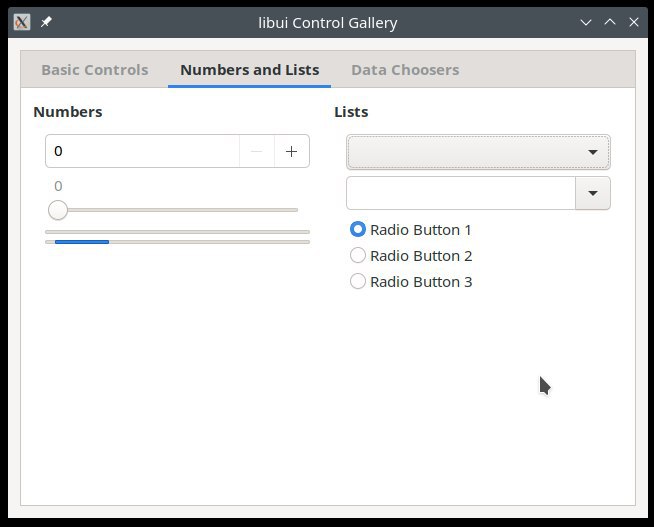
Task: Select Radio Button 3
Action: click(411, 282)
